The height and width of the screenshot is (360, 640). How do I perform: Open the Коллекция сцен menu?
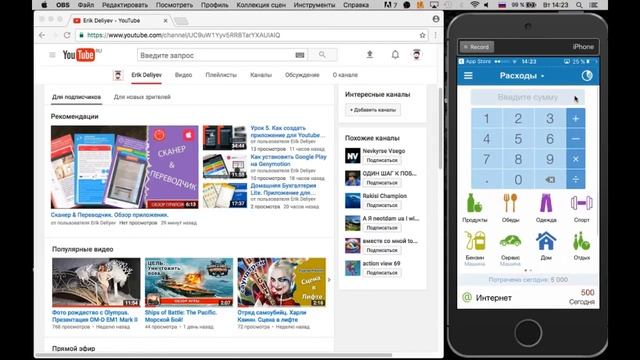tap(261, 5)
